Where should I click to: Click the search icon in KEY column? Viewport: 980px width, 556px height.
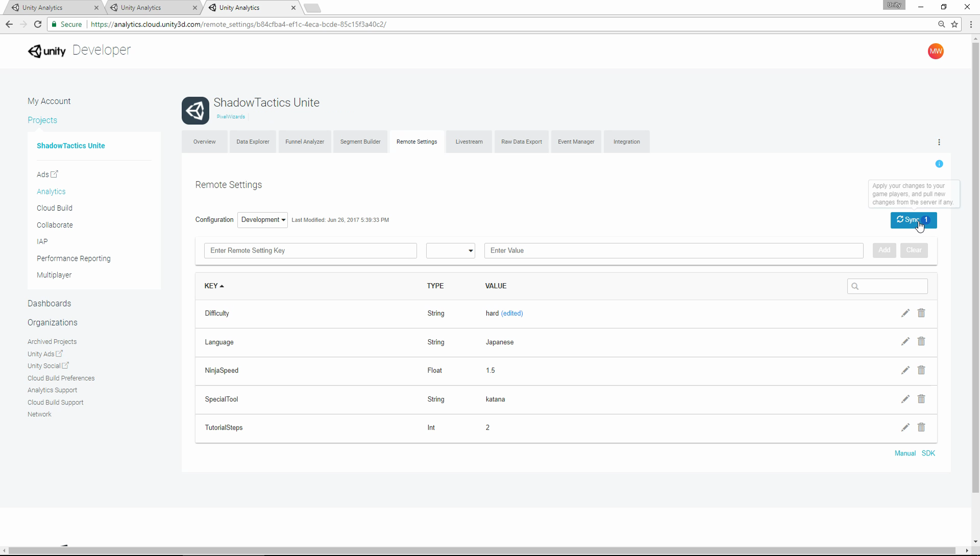tap(855, 286)
